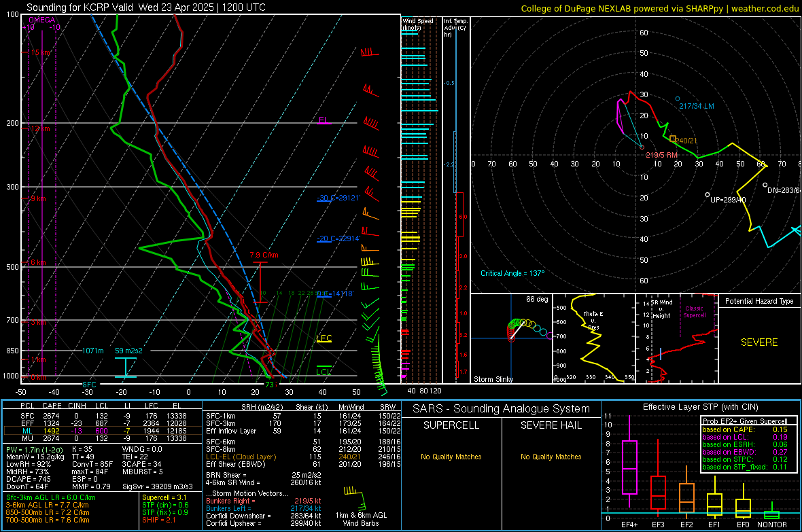Viewport: 802px width, 532px height.
Task: Click 'No Quality Matches' under SUPERCELL
Action: click(x=451, y=457)
